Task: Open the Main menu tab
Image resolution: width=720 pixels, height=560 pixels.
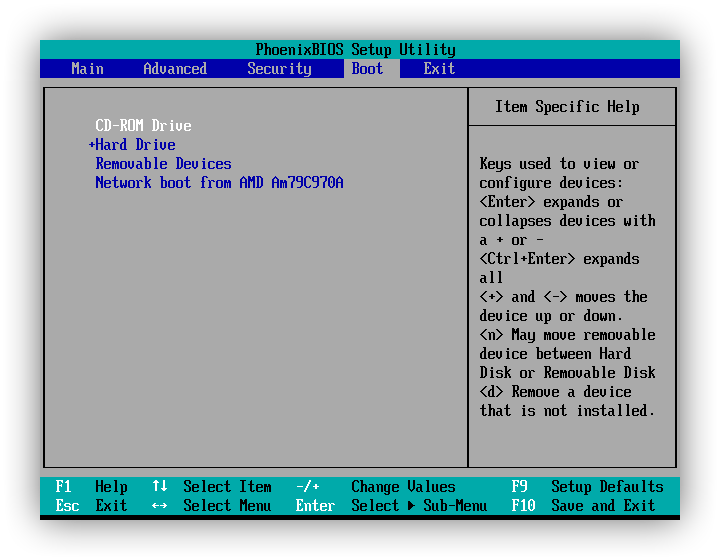Action: pos(87,69)
